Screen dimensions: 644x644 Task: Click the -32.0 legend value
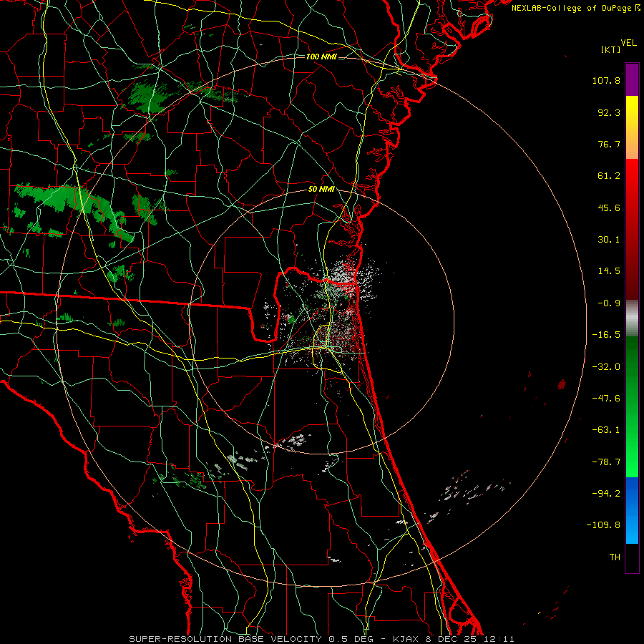(x=606, y=367)
